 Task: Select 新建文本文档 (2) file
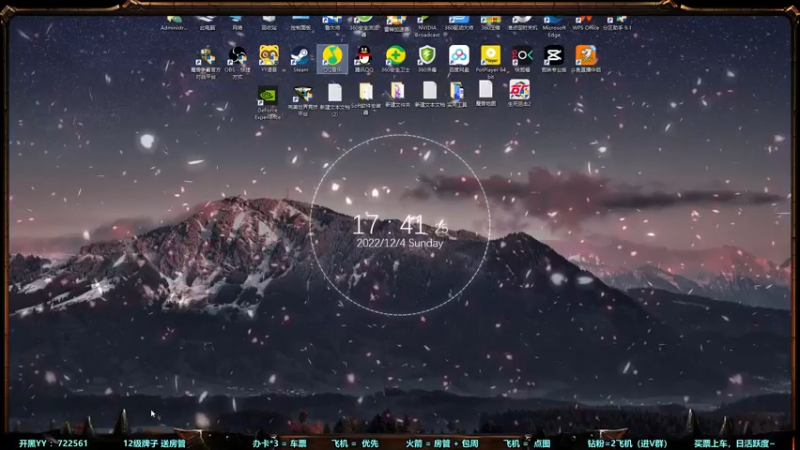(335, 99)
